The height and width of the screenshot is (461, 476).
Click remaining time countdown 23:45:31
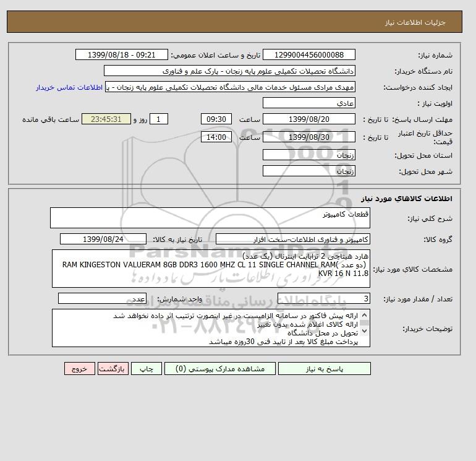[106, 119]
